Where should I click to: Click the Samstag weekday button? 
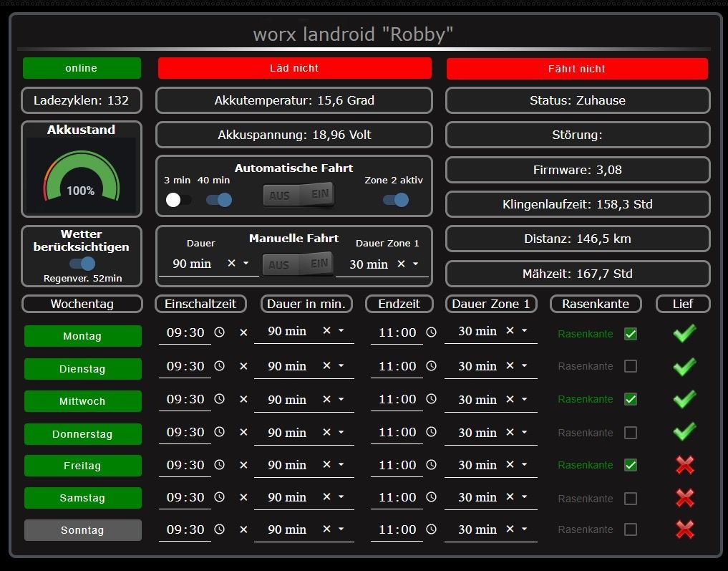pyautogui.click(x=82, y=498)
